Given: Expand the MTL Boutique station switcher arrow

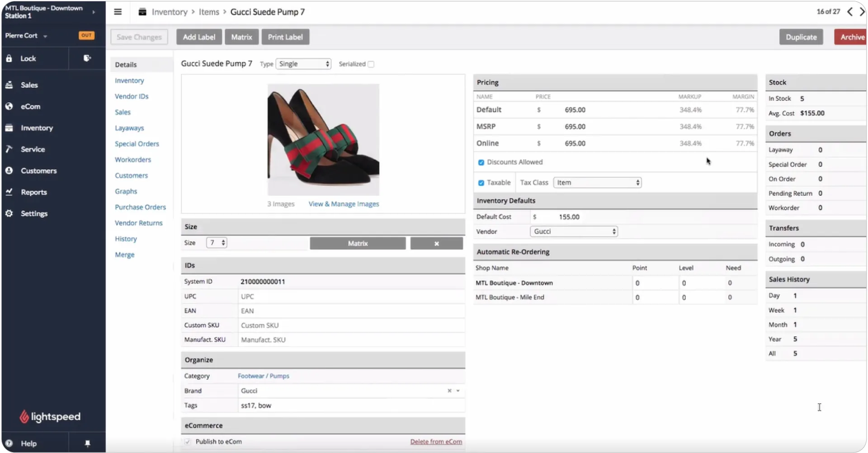Looking at the screenshot, I should [x=94, y=12].
